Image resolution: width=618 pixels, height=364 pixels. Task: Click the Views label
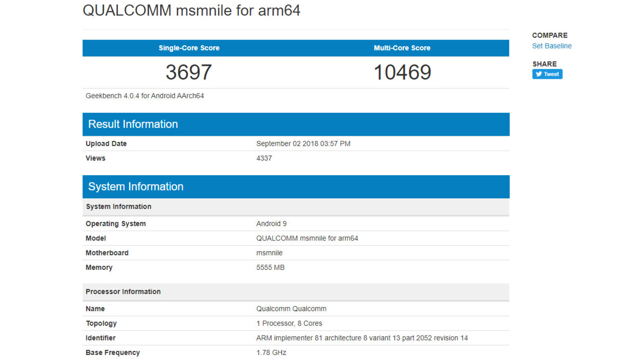(x=96, y=158)
